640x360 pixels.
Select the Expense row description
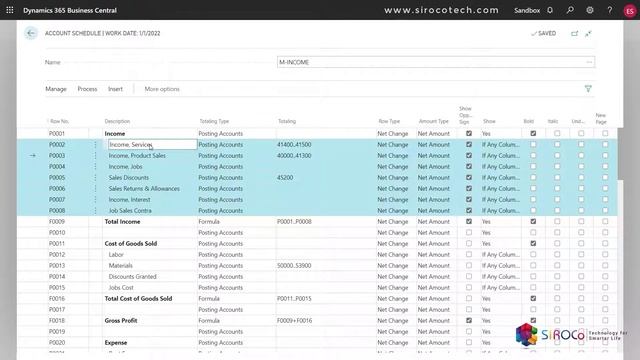coord(116,343)
